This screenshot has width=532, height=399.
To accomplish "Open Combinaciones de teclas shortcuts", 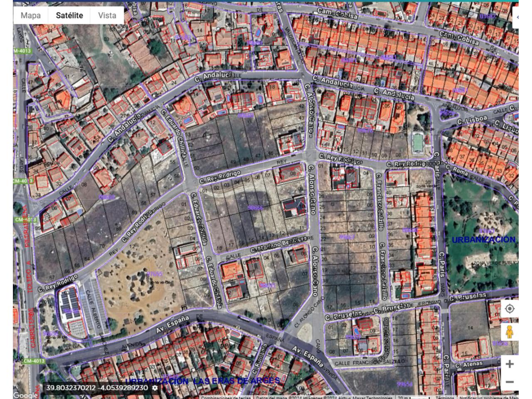I will (x=226, y=397).
